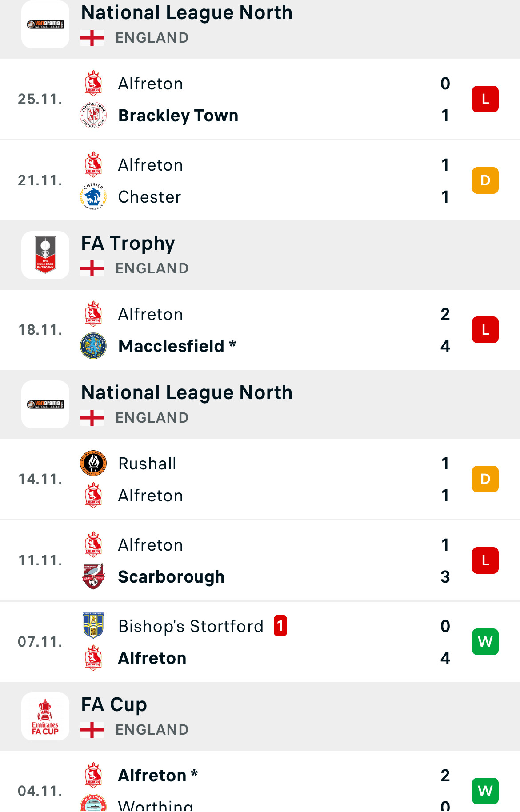
Task: Tap the D badge on Chester match
Action: pos(485,180)
